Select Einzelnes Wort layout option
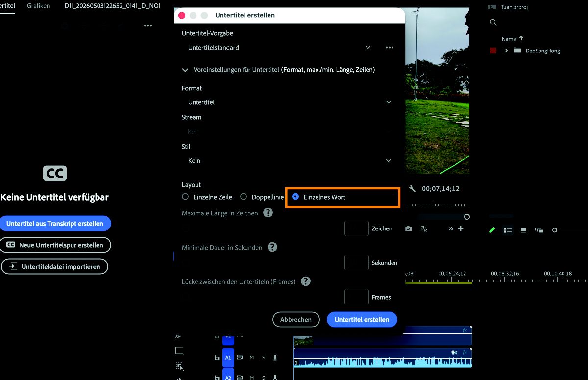This screenshot has width=588, height=380. pos(319,197)
